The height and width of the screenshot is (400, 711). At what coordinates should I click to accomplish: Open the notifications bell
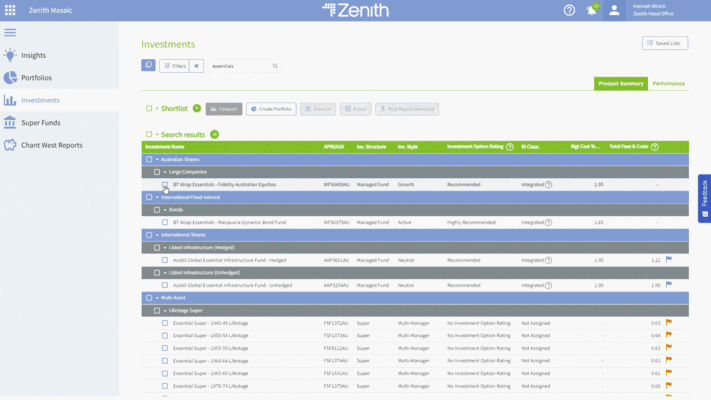click(591, 10)
